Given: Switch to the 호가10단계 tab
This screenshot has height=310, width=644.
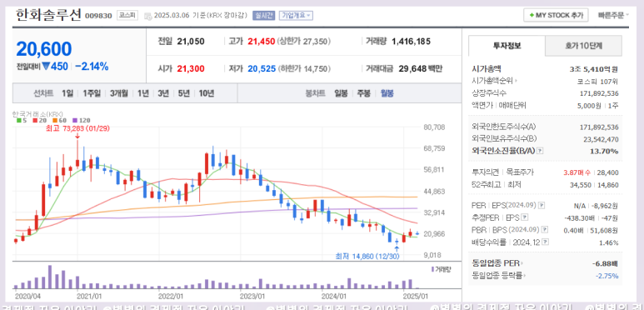Looking at the screenshot, I should 584,46.
